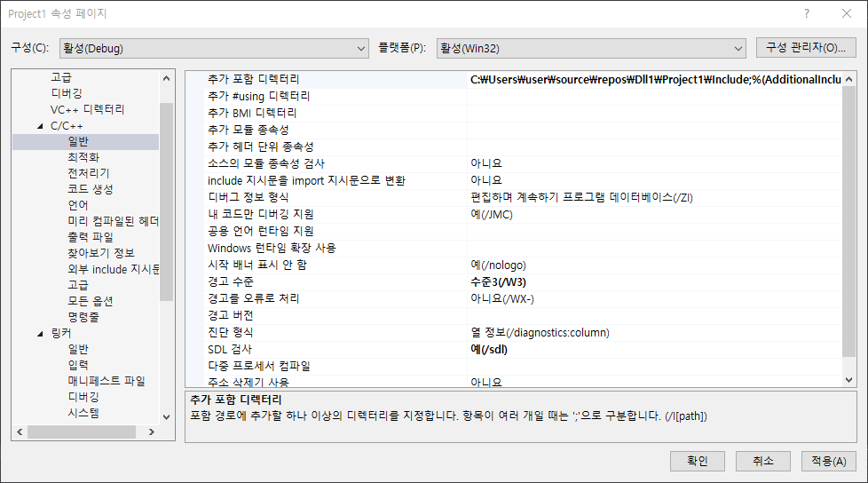Select VC++ 디렉터리 tree item

pos(88,110)
